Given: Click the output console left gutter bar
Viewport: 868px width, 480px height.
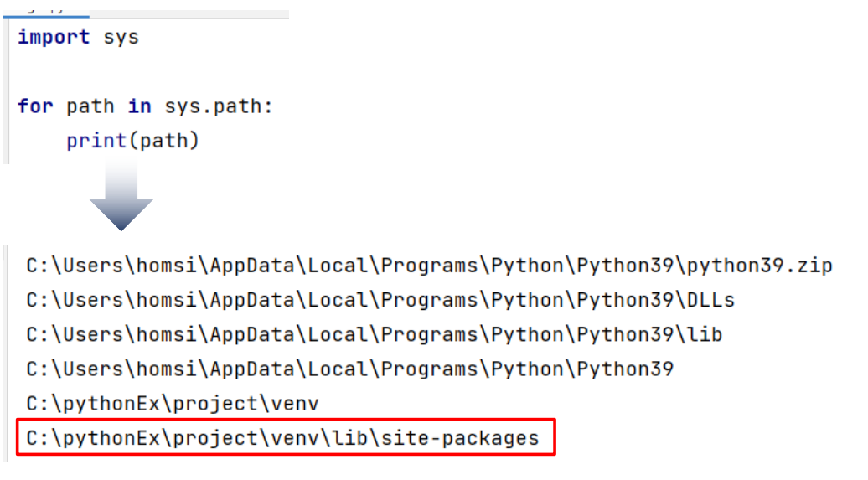Looking at the screenshot, I should (6, 354).
